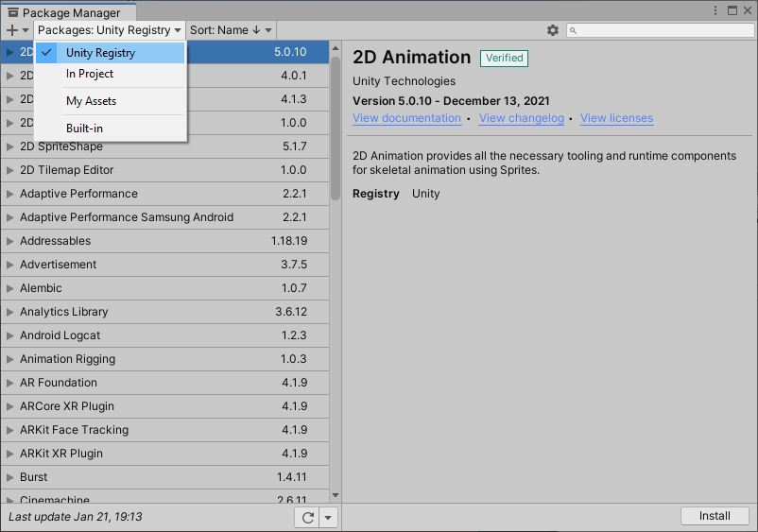
Task: Select the Built-in menu option
Action: point(84,129)
